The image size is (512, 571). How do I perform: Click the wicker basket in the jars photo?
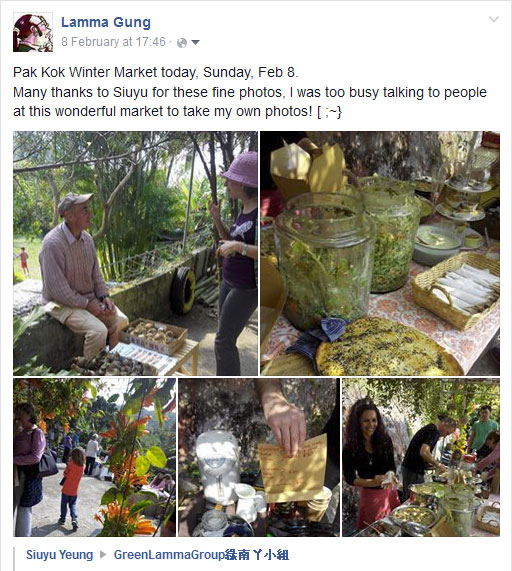click(456, 290)
